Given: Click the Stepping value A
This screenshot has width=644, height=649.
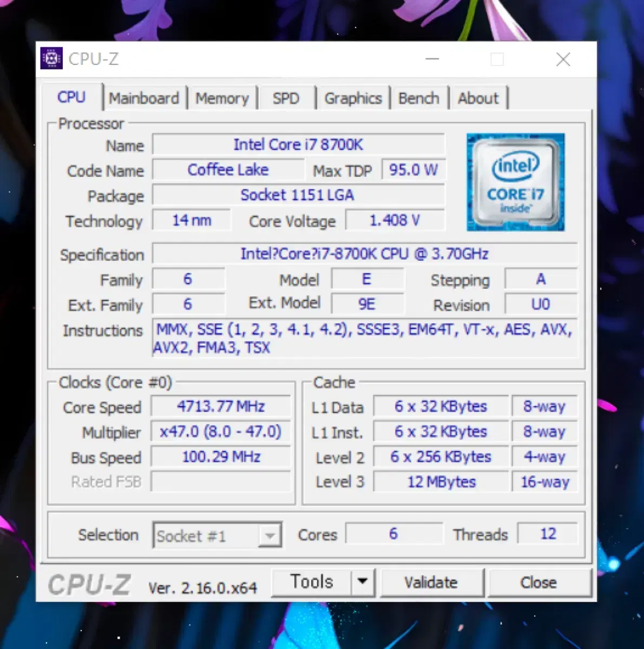Looking at the screenshot, I should tap(541, 279).
